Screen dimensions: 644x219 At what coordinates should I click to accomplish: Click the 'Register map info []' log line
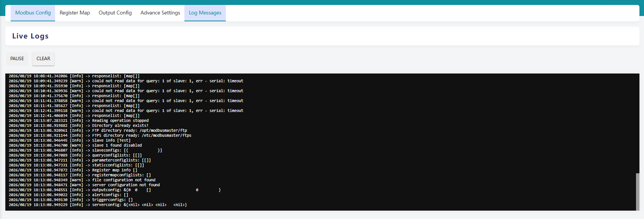73,170
